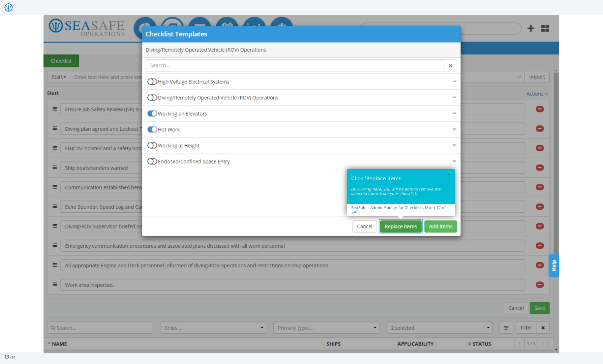Apply filters with the Filter button
603x364 pixels.
click(526, 328)
